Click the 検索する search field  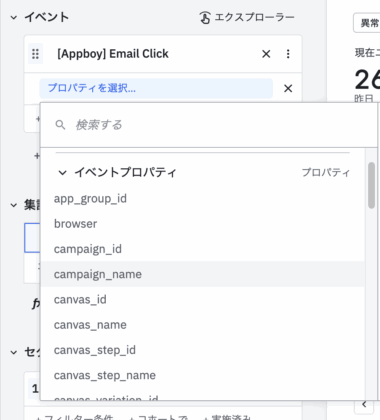tap(209, 125)
